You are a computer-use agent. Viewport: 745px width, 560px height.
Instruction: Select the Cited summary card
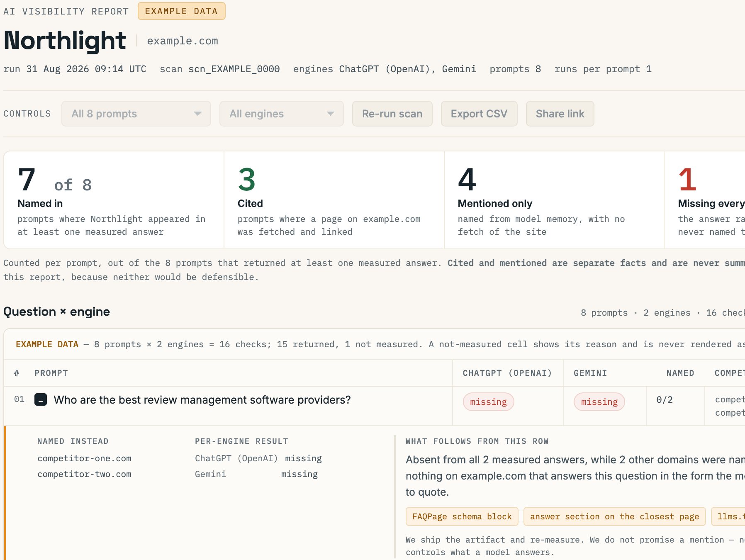click(334, 200)
